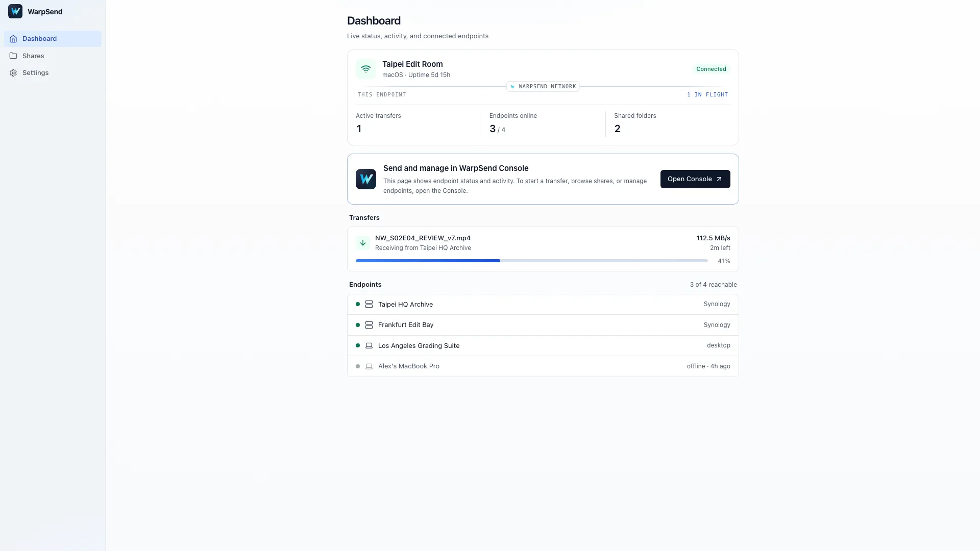Click the small logo in the WarpSend Network badge
Image resolution: width=980 pixels, height=551 pixels.
(512, 87)
